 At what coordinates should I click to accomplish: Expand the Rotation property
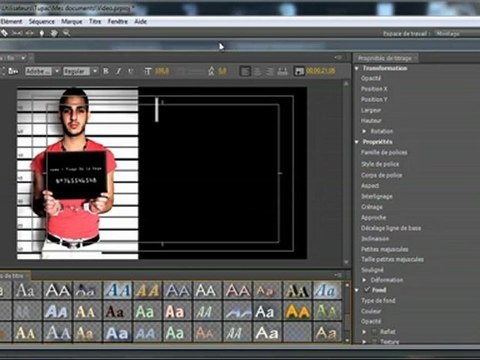click(364, 131)
